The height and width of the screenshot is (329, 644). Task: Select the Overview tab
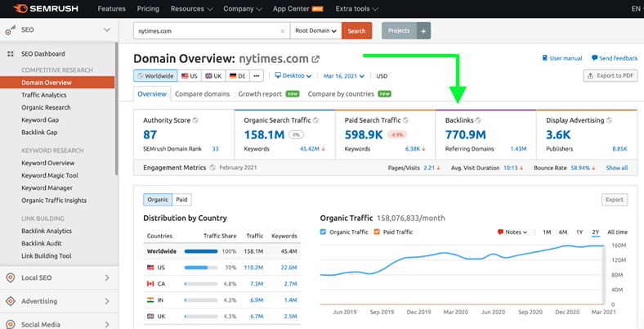tap(152, 94)
